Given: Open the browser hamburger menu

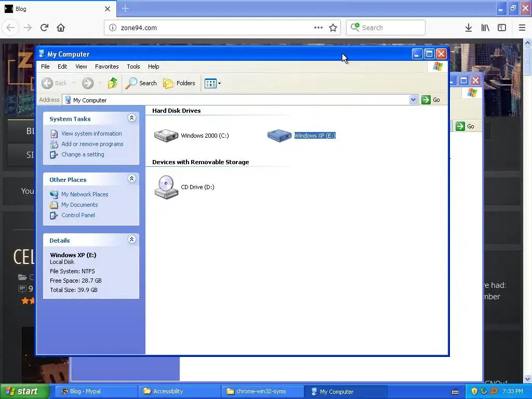Looking at the screenshot, I should 522,28.
